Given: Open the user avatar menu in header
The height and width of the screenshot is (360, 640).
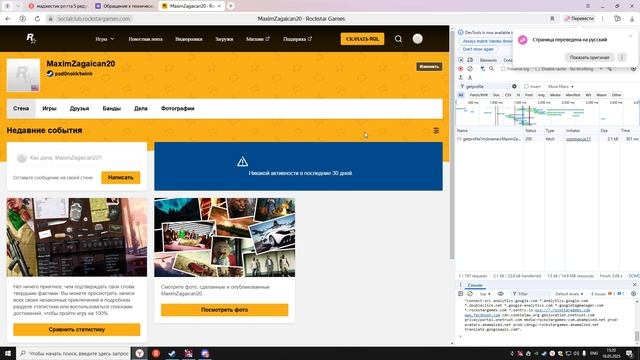Looking at the screenshot, I should [417, 39].
